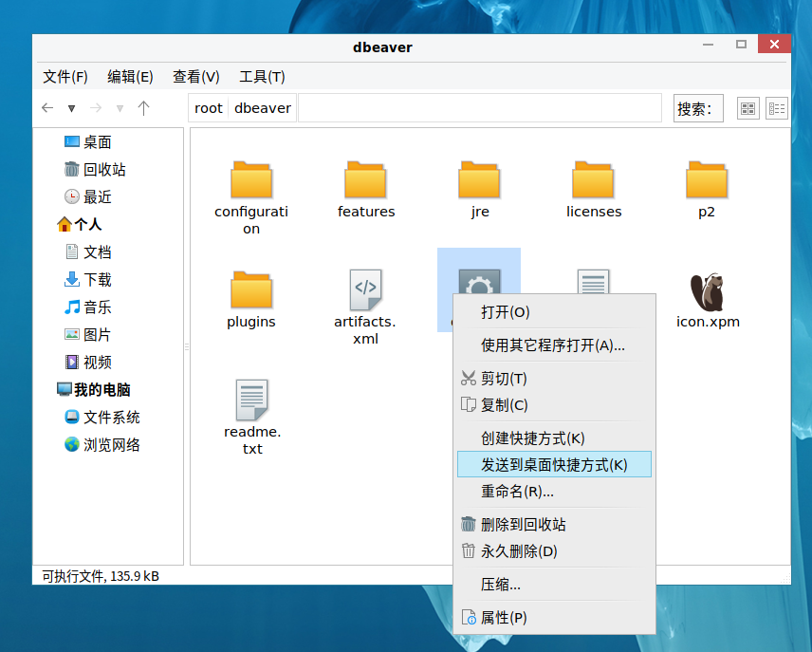
Task: Go back with the left arrow
Action: pos(47,108)
